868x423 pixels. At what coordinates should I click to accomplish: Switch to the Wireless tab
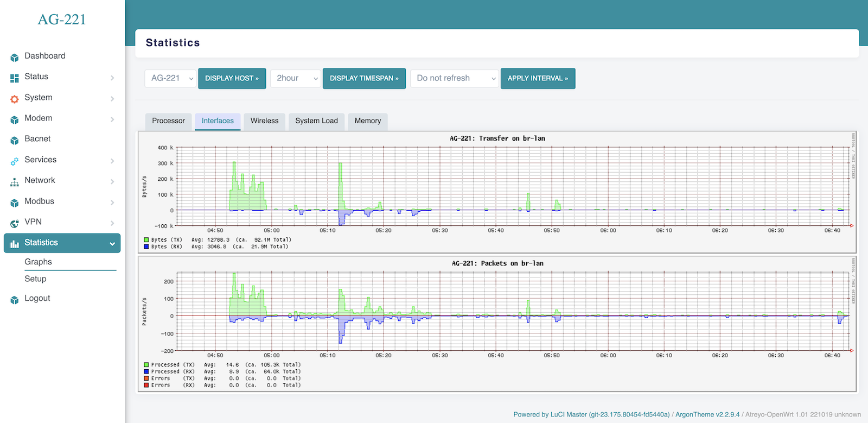point(264,121)
